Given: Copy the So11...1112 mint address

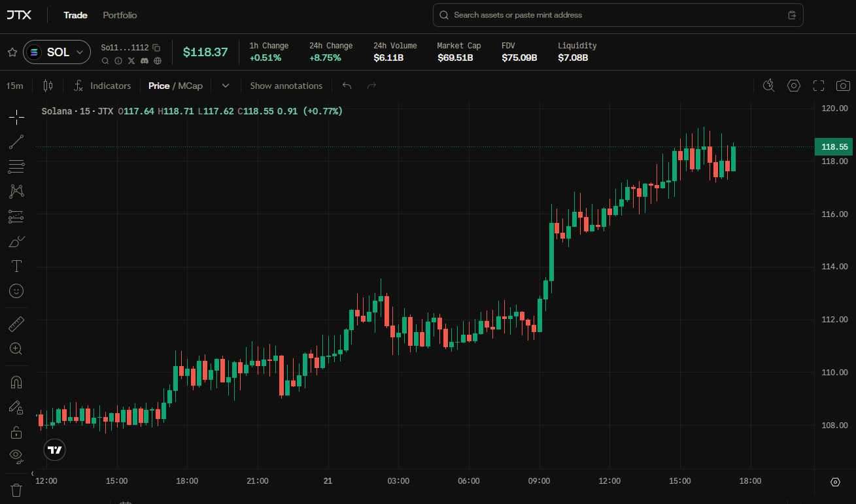Looking at the screenshot, I should 156,47.
